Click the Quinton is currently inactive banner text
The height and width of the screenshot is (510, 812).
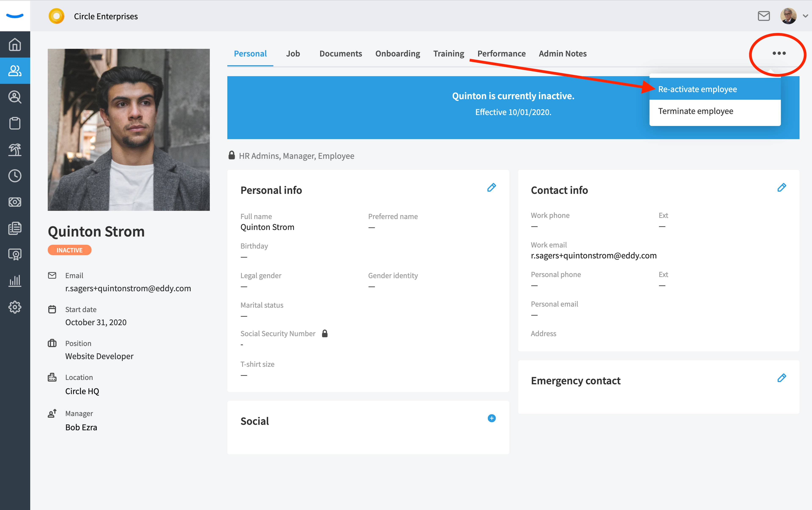(x=513, y=96)
